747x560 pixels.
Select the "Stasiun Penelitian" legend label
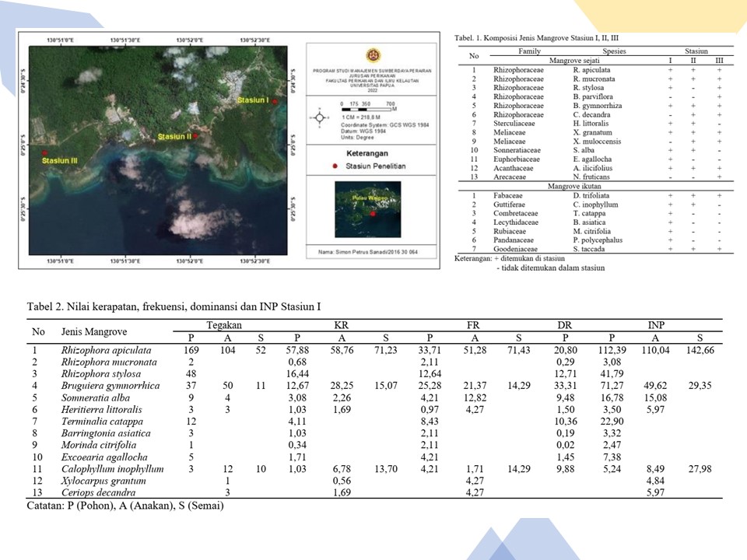tap(376, 166)
